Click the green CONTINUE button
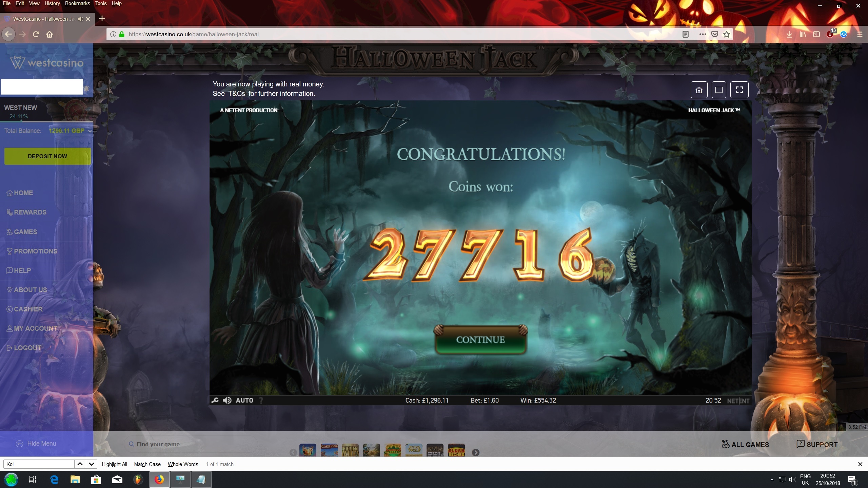 pos(480,340)
